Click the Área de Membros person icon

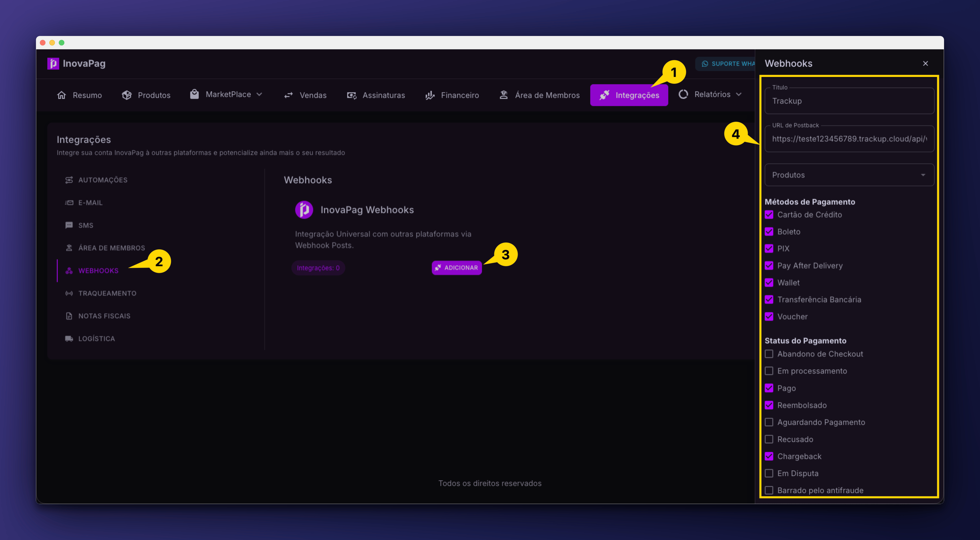pos(504,95)
